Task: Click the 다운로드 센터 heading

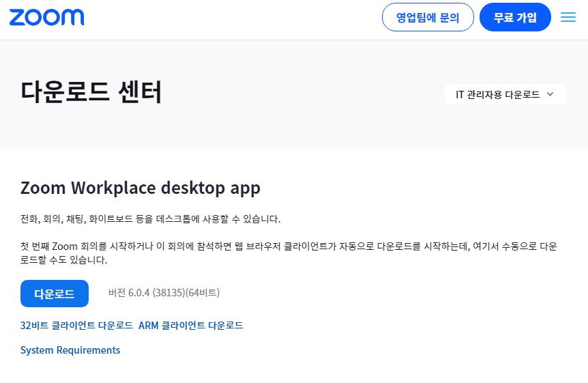Action: 91,91
